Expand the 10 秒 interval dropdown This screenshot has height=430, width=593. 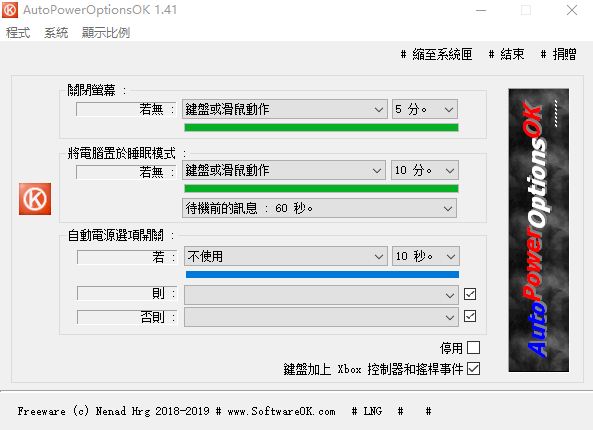(x=426, y=256)
